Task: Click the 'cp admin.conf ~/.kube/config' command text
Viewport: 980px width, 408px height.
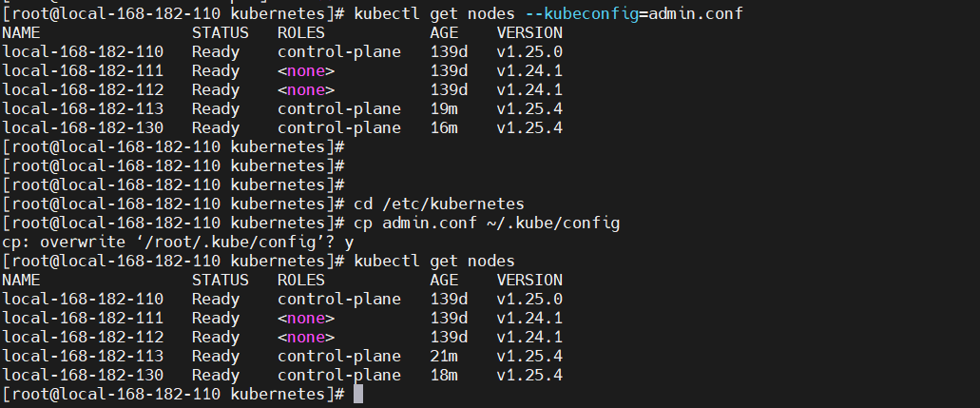Action: (x=487, y=223)
